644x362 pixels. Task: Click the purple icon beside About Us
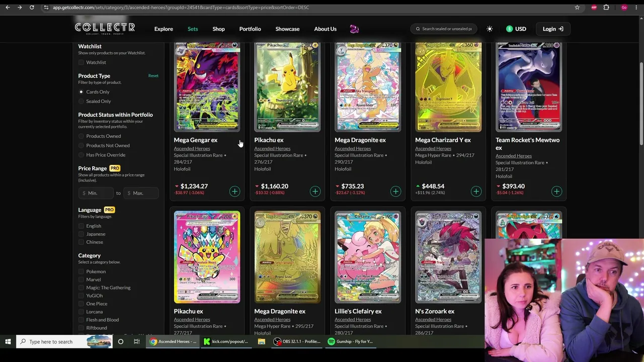354,29
